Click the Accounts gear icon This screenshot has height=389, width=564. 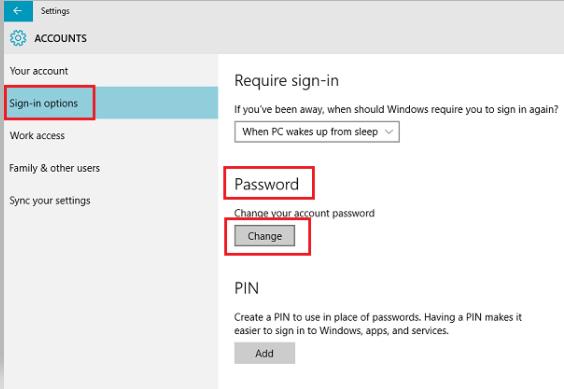coord(18,38)
